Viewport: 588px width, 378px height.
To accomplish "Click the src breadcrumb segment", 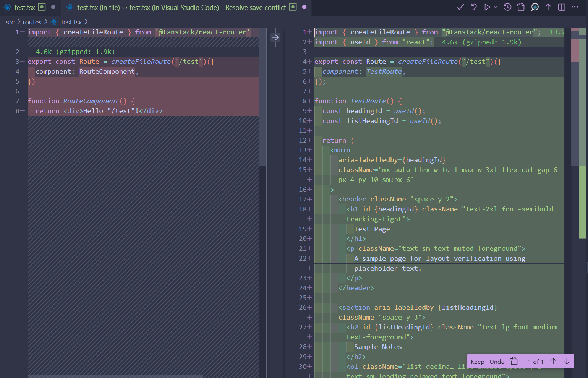I will click(x=10, y=22).
